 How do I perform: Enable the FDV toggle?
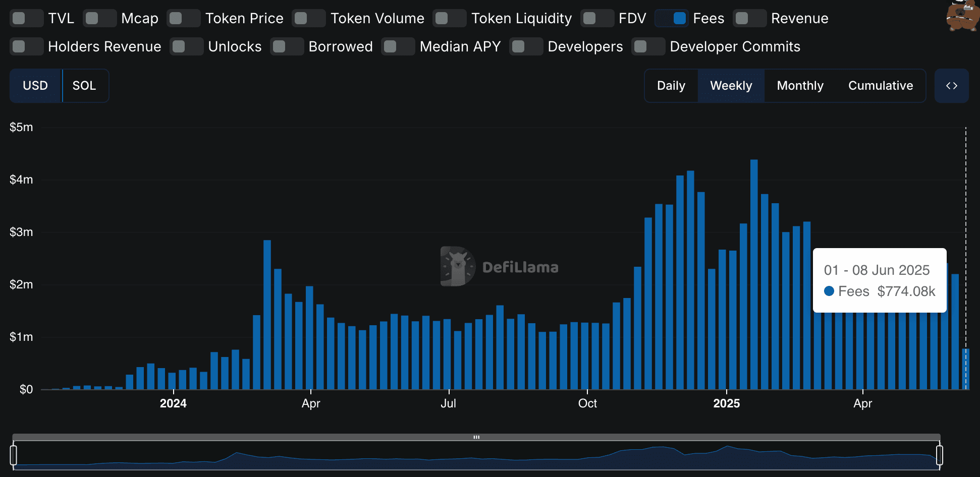coord(597,18)
